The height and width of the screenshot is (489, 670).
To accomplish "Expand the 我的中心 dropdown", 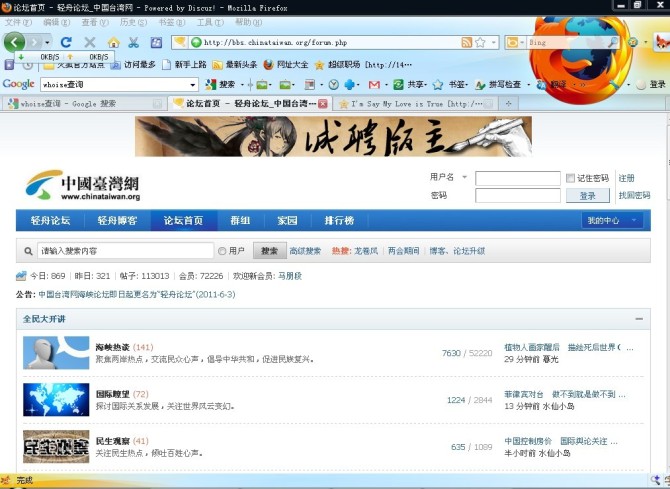I will click(612, 221).
